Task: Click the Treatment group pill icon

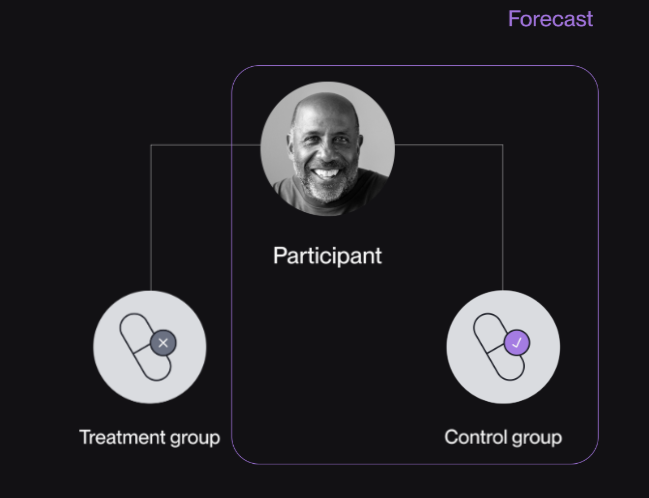Action: (146, 347)
